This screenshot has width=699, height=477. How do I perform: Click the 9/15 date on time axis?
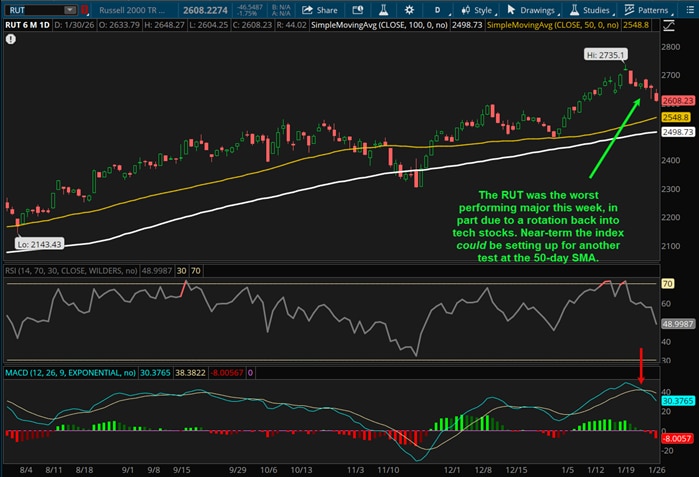pos(181,470)
